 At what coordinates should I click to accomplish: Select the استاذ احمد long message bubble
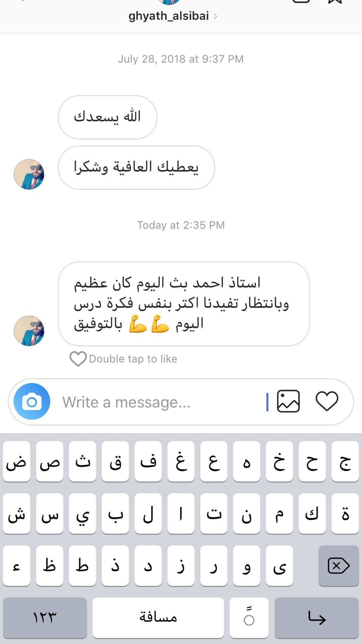[x=184, y=304]
